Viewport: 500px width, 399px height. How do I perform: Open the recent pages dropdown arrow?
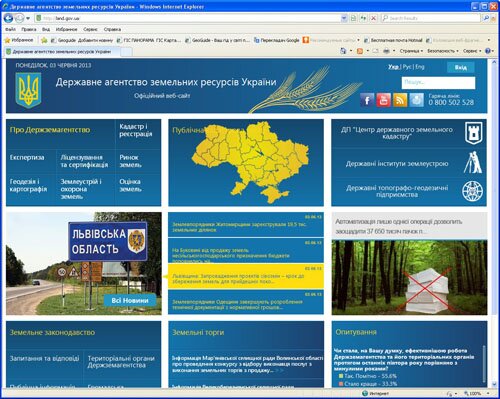(x=28, y=18)
